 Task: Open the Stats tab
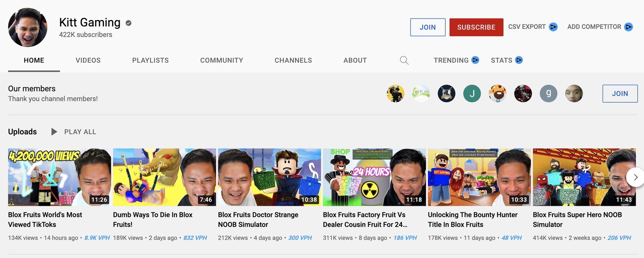502,60
